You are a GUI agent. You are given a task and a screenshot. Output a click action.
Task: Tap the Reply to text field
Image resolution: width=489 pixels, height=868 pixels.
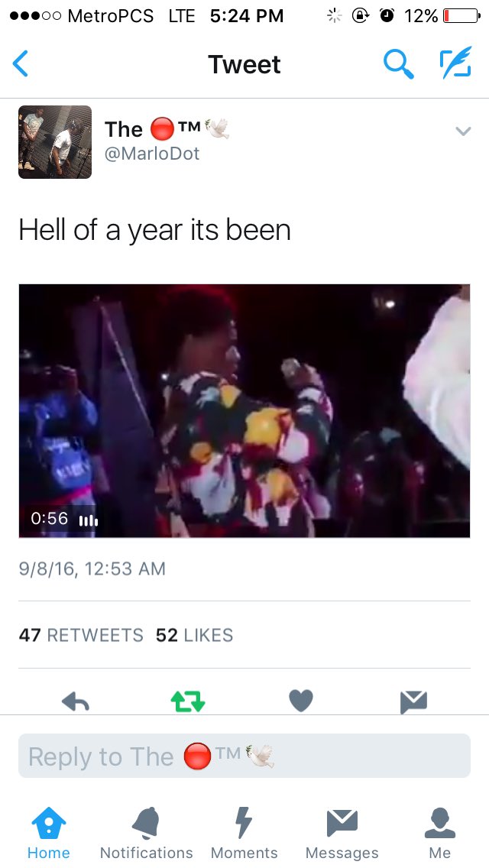244,756
